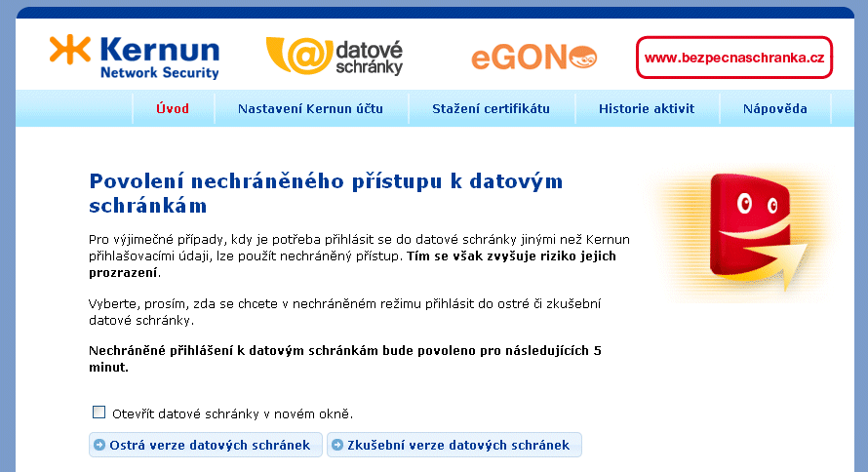Click arrow icon on Zkušební verze button
The width and height of the screenshot is (868, 472).
pyautogui.click(x=337, y=446)
